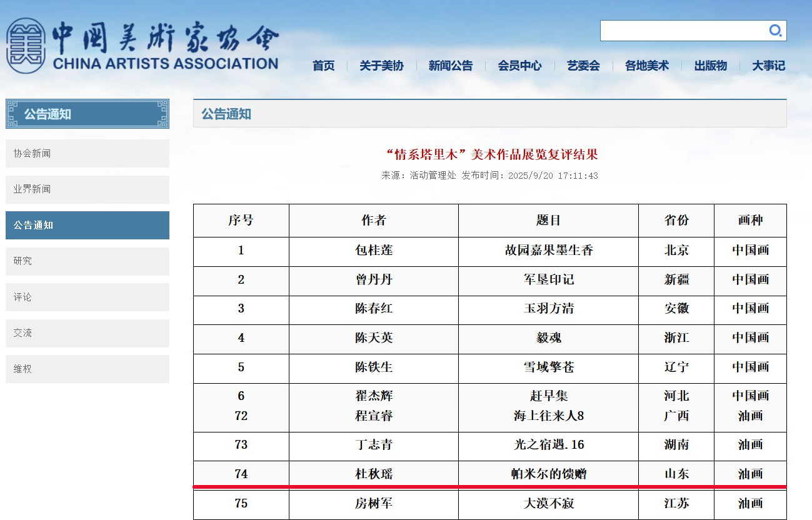Go to the 新闻公告 navigation item
The image size is (812, 520).
pos(451,66)
